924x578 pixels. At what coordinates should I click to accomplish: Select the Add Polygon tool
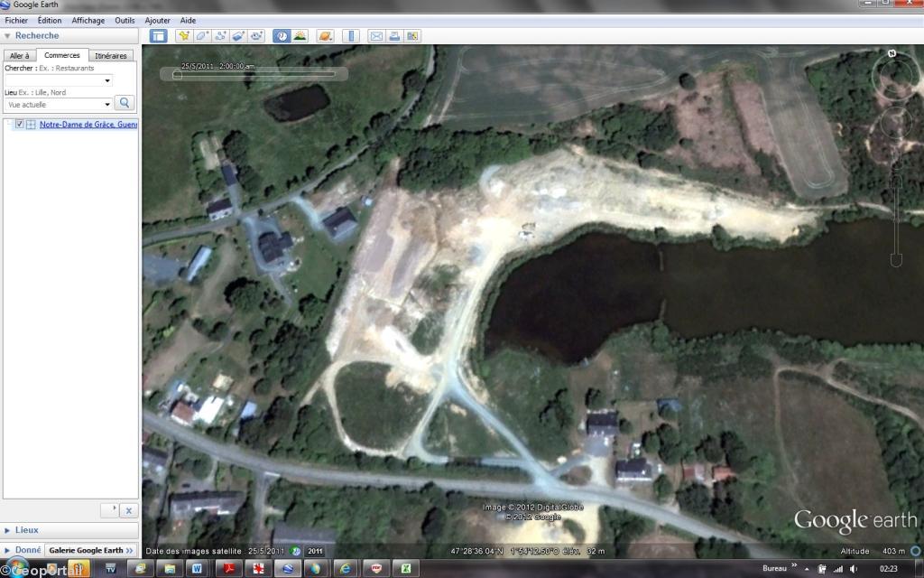click(x=202, y=36)
